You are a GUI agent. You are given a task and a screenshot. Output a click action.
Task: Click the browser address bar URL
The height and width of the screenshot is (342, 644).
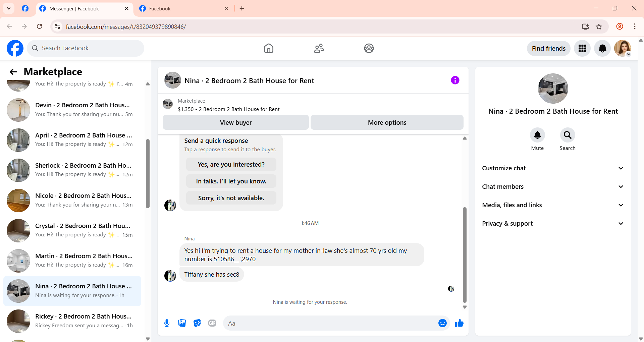[x=126, y=26]
